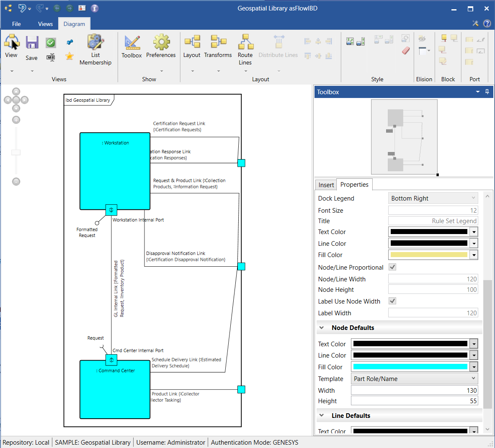Switch to the Insert tab in Toolbox

pos(326,185)
